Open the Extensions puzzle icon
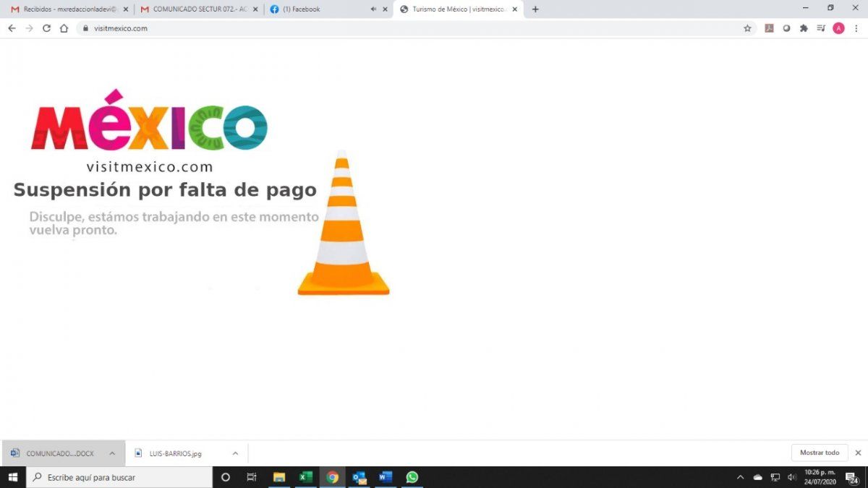Viewport: 868px width, 488px height. point(804,28)
